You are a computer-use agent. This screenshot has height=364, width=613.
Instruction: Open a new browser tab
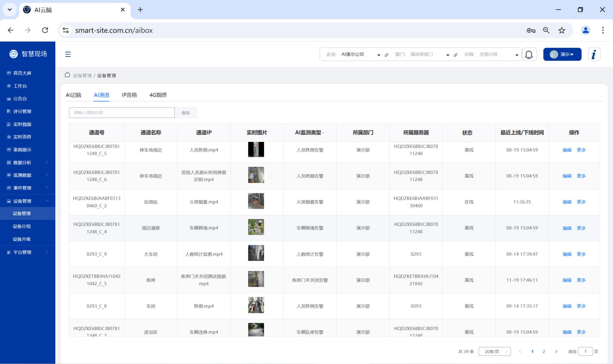coord(140,10)
